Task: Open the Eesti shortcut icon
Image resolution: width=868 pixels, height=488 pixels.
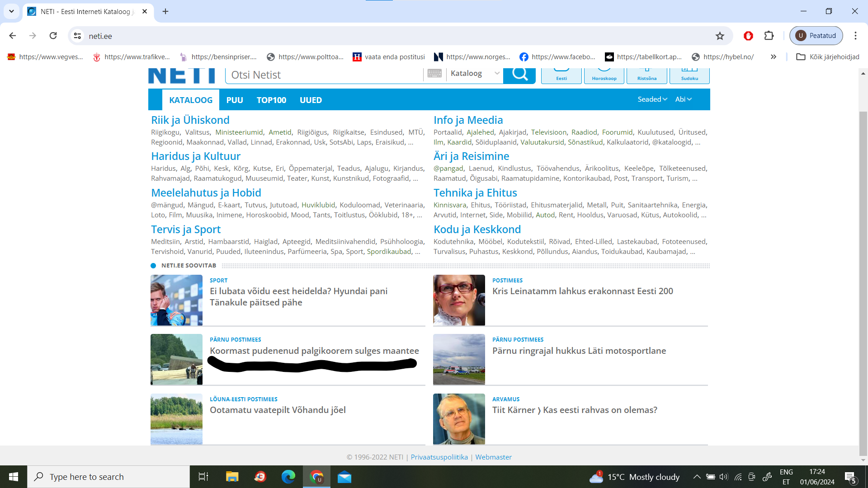Action: [561, 75]
